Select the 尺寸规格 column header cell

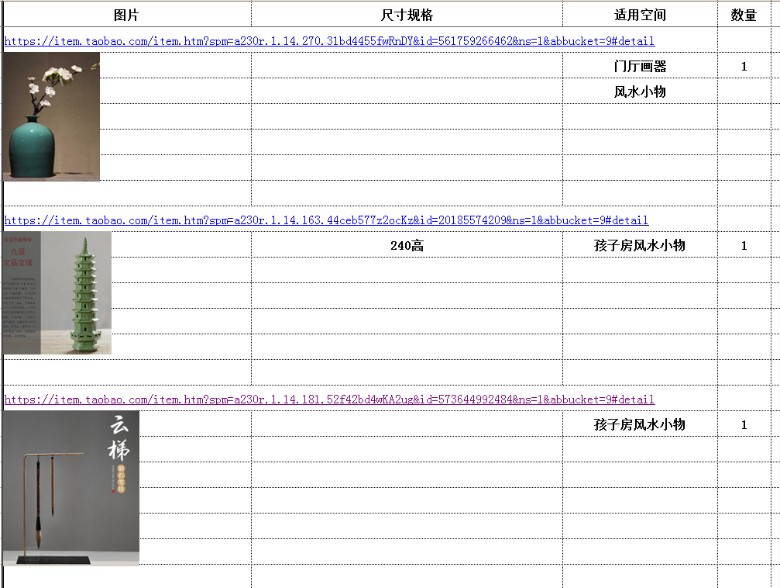click(x=406, y=15)
